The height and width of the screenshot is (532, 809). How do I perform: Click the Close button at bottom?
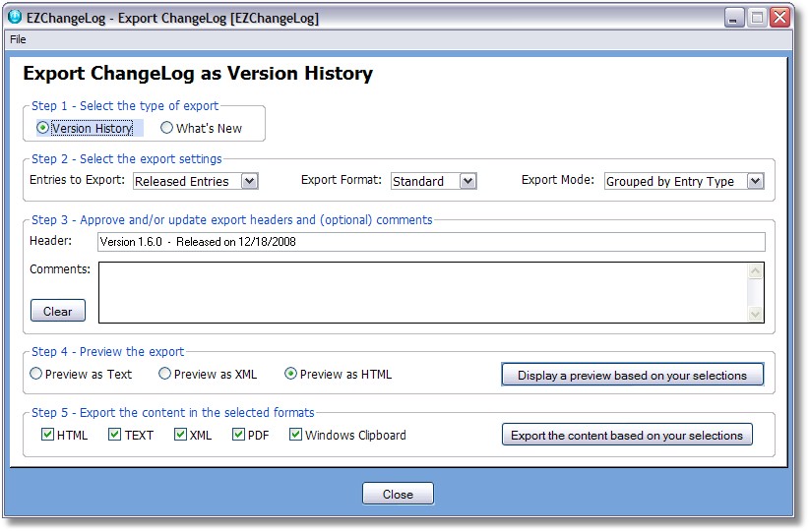(398, 494)
